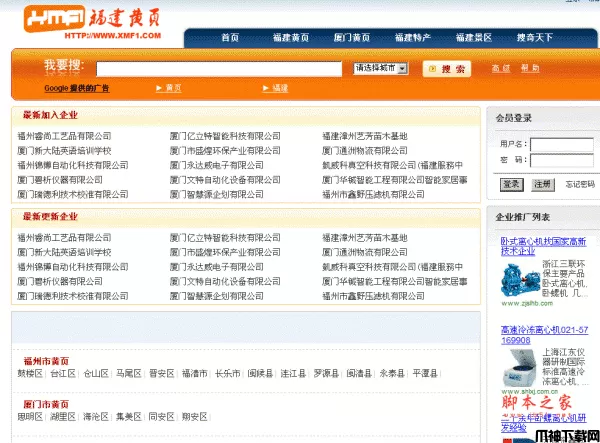Open 卧式离心机找国家高新技术企业 ad link
Image resolution: width=600 pixels, height=443 pixels.
pos(543,246)
